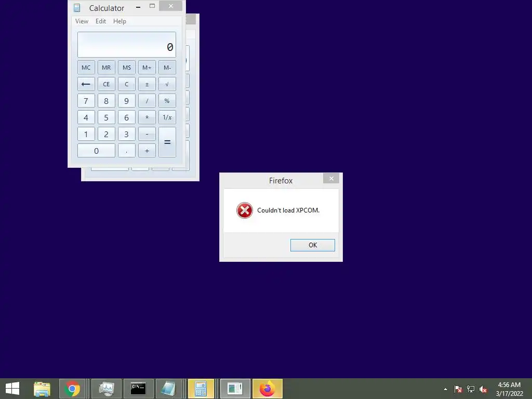The width and height of the screenshot is (532, 399).
Task: Click digit 4 on the calculator
Action: 86,117
